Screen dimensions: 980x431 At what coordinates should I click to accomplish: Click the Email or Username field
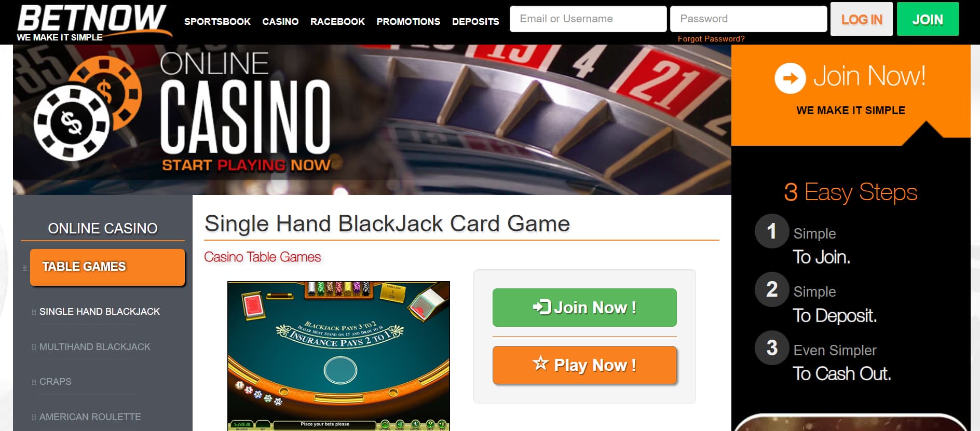point(588,19)
